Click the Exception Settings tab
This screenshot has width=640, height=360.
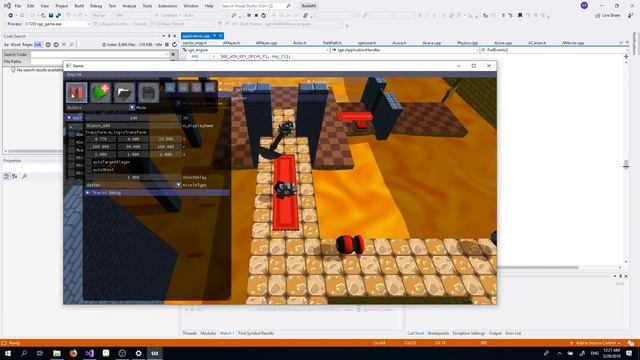point(469,333)
